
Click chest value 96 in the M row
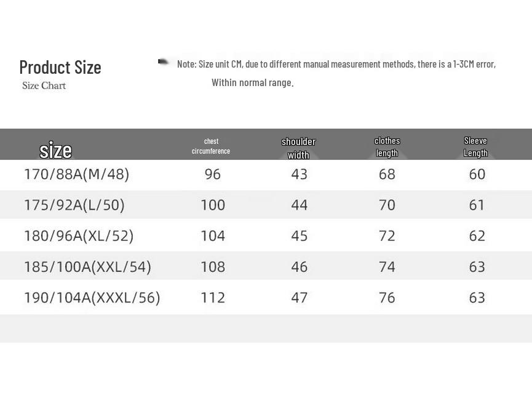tap(213, 174)
